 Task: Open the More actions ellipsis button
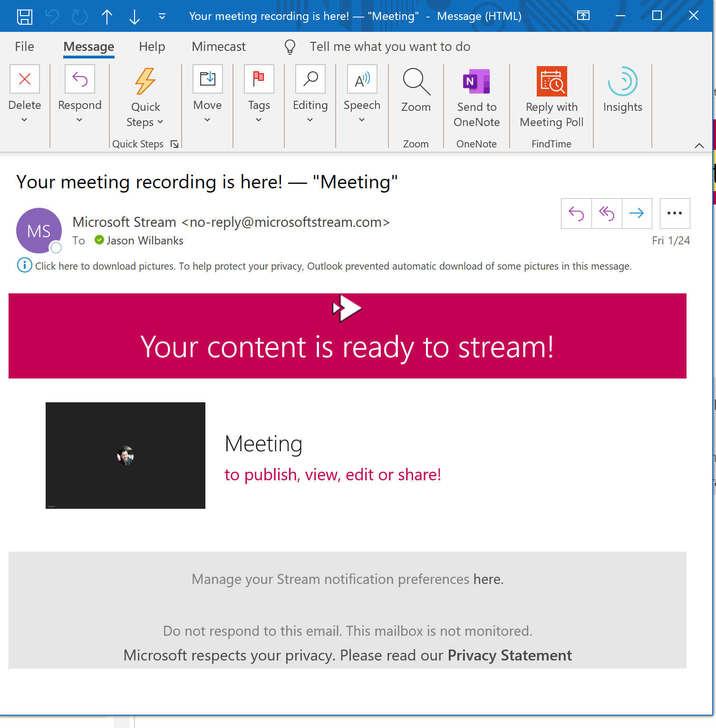coord(675,214)
